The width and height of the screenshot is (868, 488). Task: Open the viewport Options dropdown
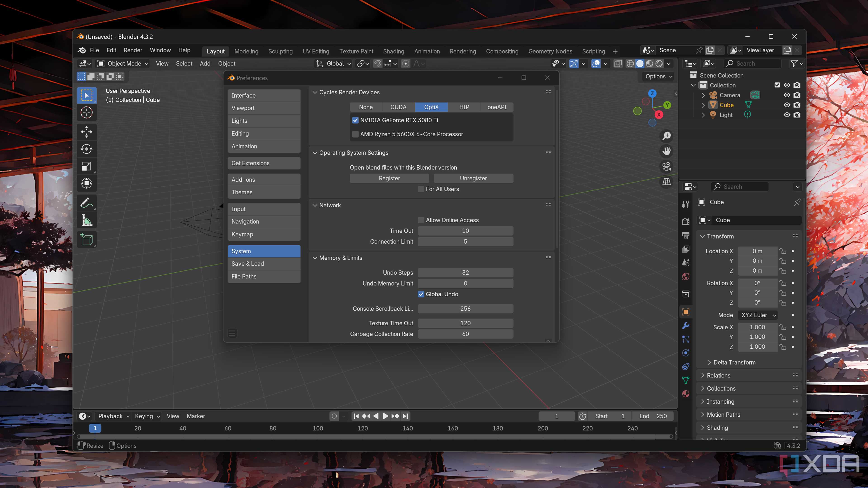point(659,76)
